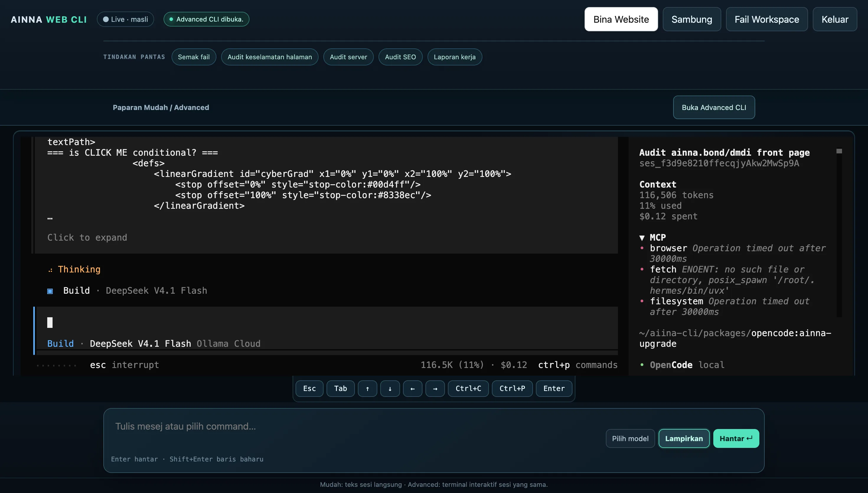Switch to the Sambung tab

692,19
